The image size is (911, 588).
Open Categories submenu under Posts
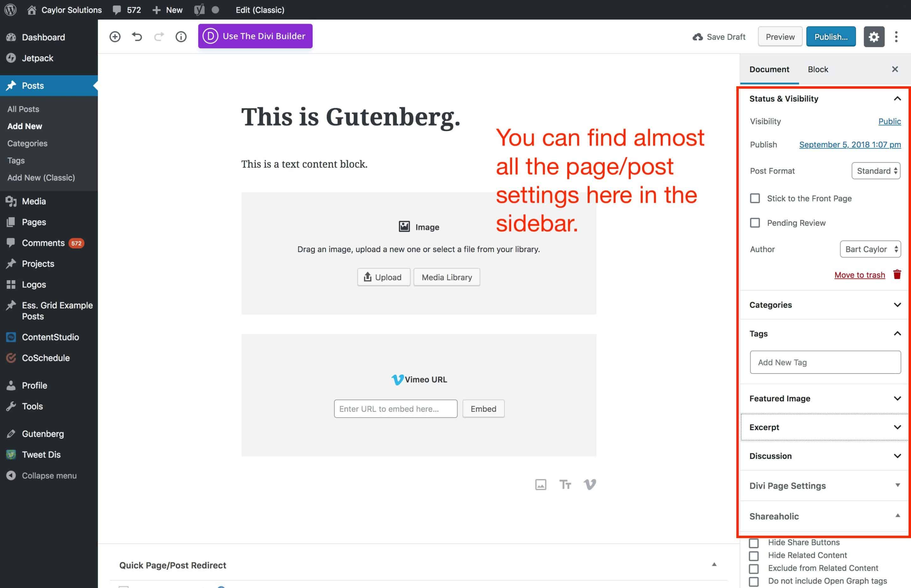pyautogui.click(x=27, y=143)
